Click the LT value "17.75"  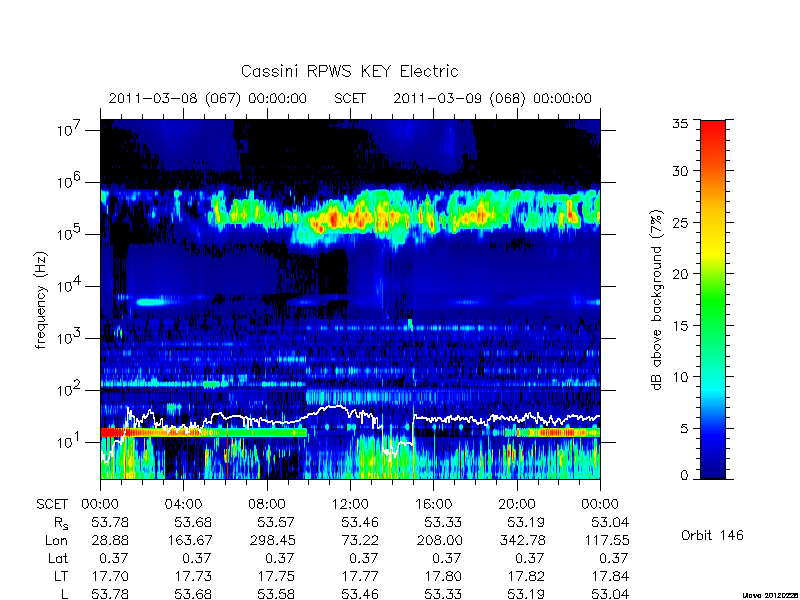pos(276,576)
